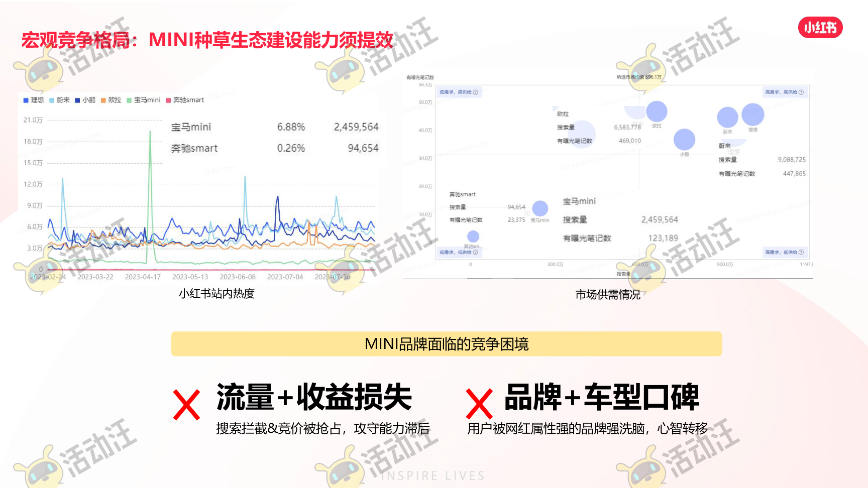
Task: Click footer text INSPIRE LIVES
Action: (433, 476)
